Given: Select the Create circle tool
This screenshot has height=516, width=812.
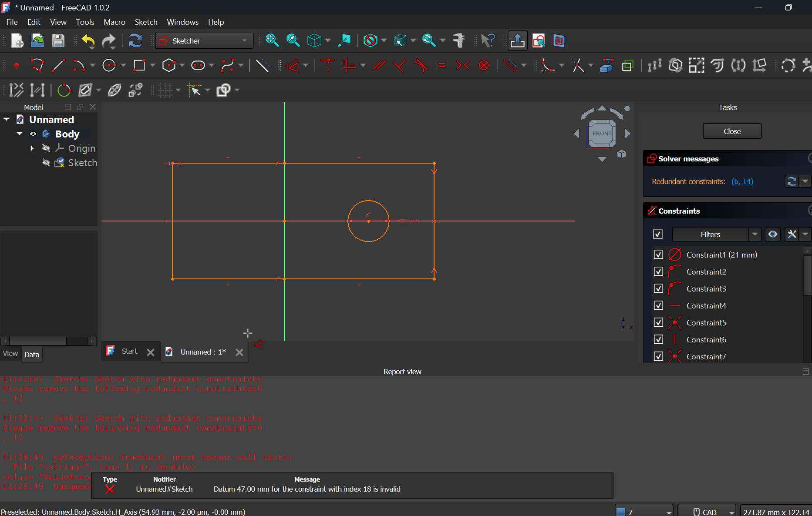Looking at the screenshot, I should pos(108,66).
